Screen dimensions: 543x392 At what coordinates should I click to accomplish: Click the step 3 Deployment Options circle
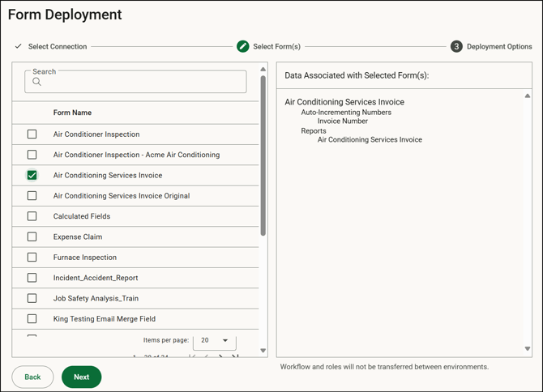point(456,46)
